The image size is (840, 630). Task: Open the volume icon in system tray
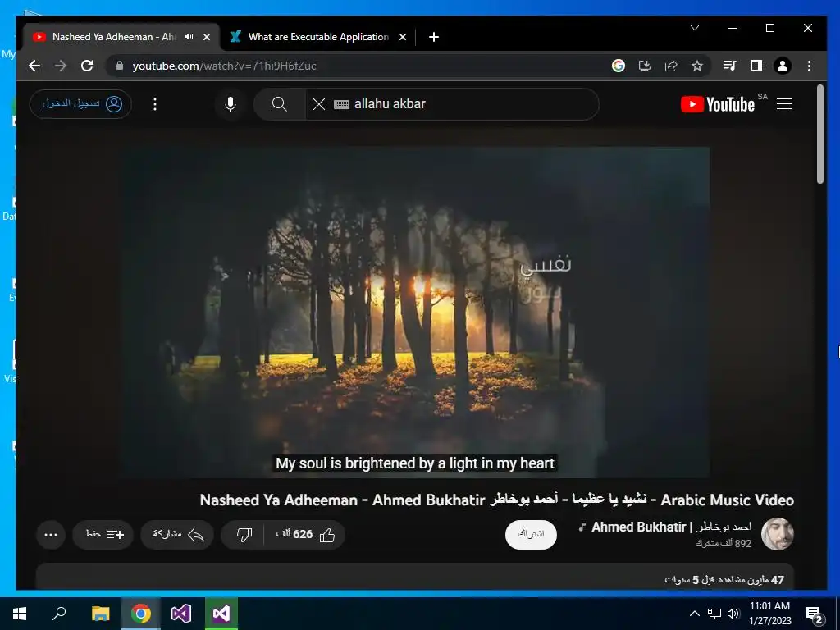coord(733,614)
